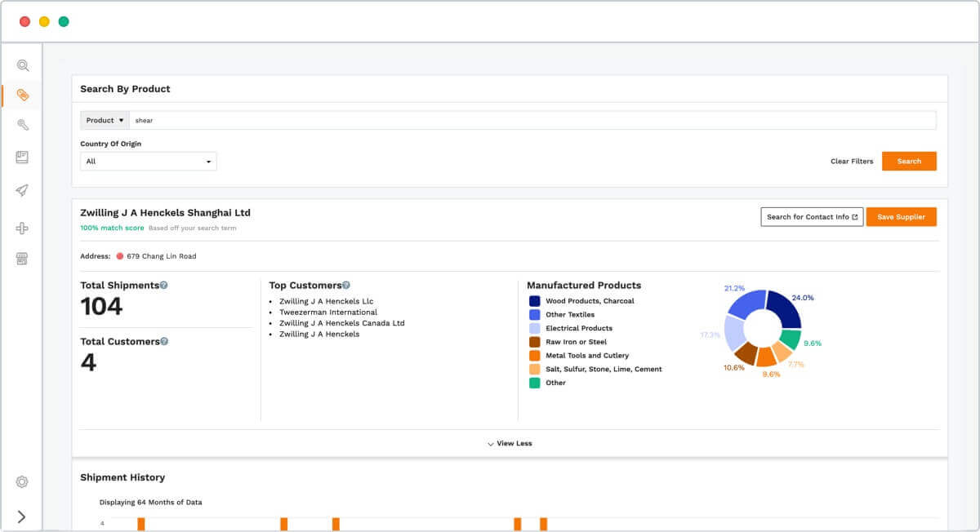Click the Save Supplier button
This screenshot has height=532, width=980.
click(902, 217)
